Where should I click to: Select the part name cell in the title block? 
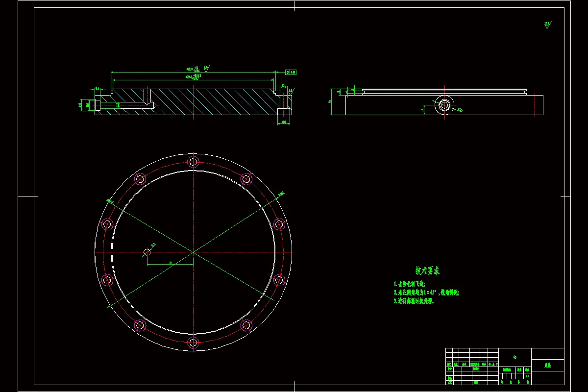(547, 365)
